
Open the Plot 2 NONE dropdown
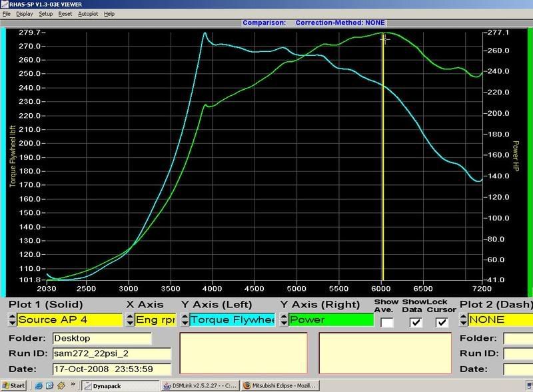(500, 319)
